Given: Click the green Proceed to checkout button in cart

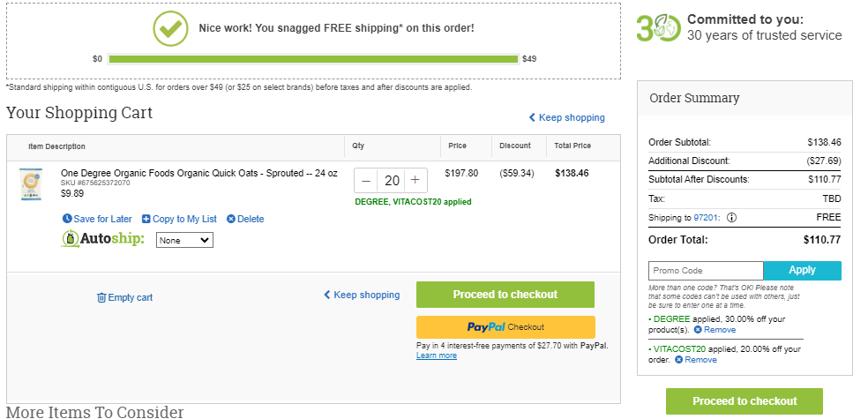Looking at the screenshot, I should point(505,295).
